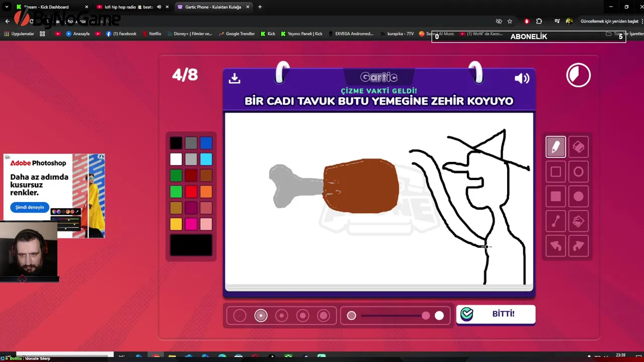This screenshot has height=362, width=644.
Task: Select the smallest brush size
Action: [239, 316]
